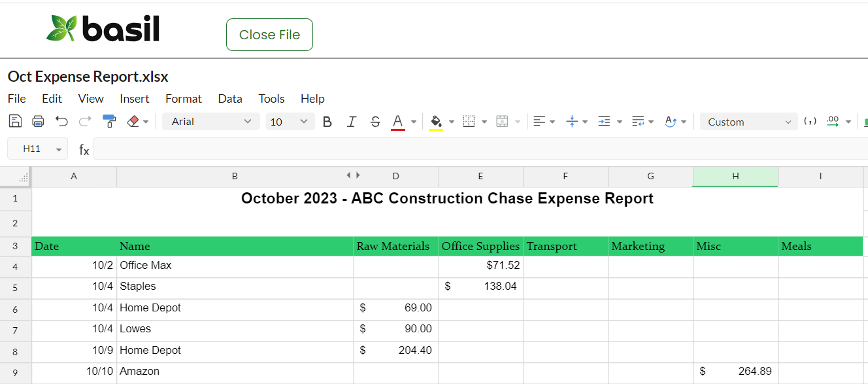The height and width of the screenshot is (384, 868).
Task: Open the Data menu
Action: click(230, 99)
